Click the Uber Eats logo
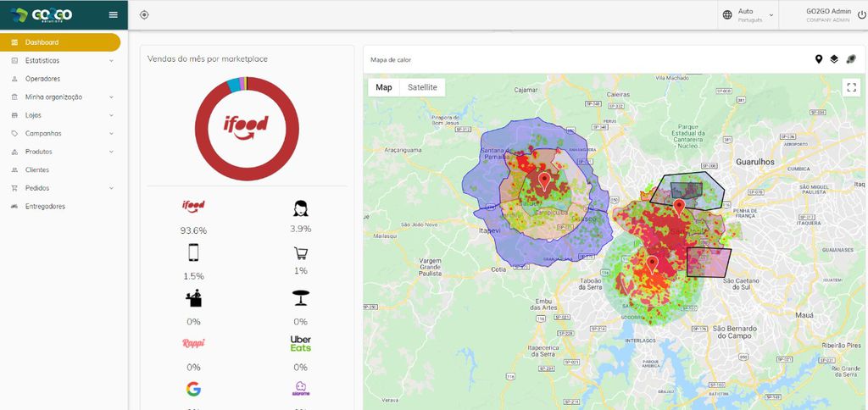 coord(301,344)
